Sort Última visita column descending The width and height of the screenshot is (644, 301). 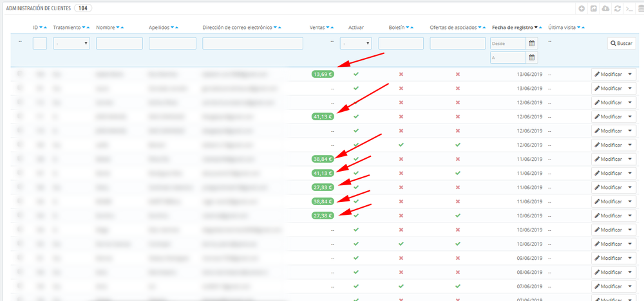pos(578,28)
